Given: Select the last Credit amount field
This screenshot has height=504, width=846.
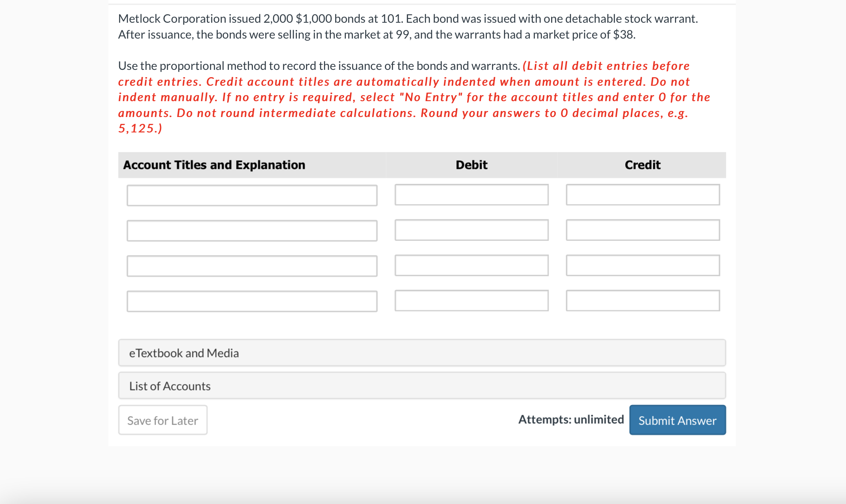Looking at the screenshot, I should coord(642,300).
